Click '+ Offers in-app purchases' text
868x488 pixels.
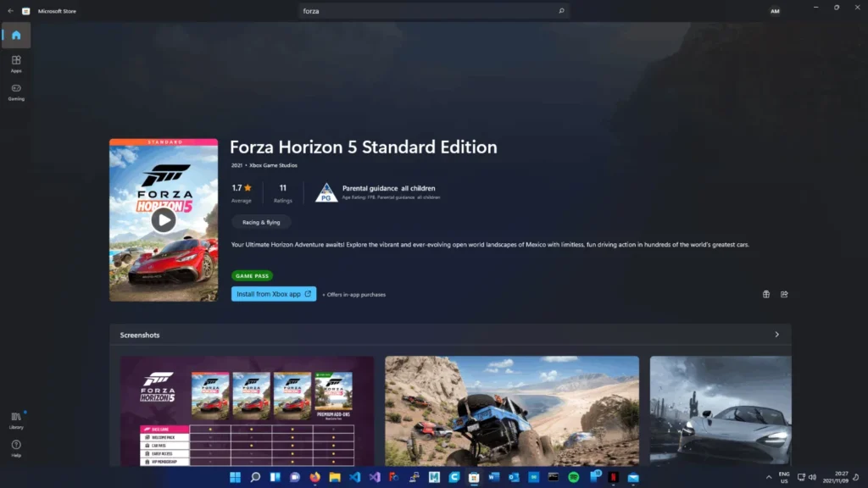pyautogui.click(x=353, y=294)
